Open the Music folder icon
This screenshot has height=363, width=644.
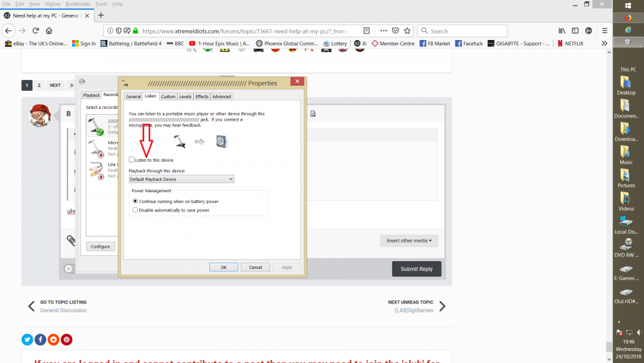(626, 155)
